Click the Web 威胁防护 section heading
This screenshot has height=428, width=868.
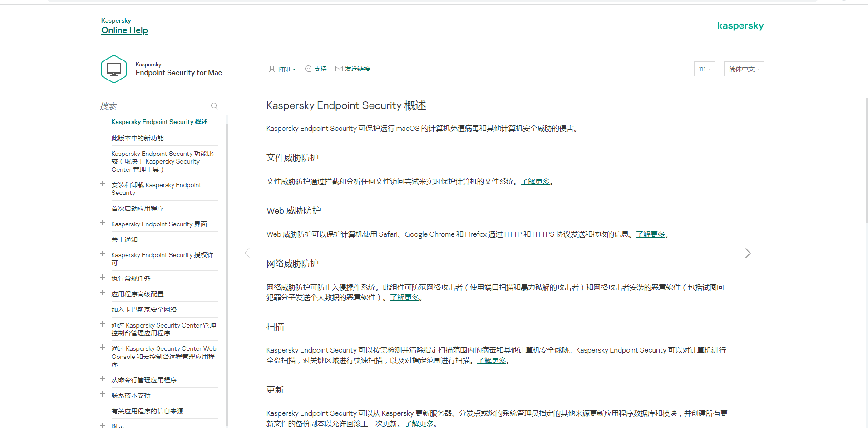click(294, 211)
